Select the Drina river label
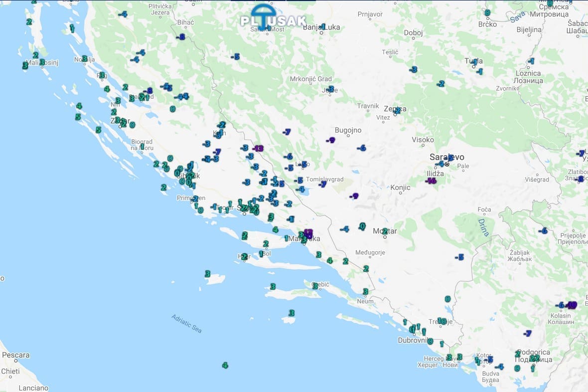 483,227
